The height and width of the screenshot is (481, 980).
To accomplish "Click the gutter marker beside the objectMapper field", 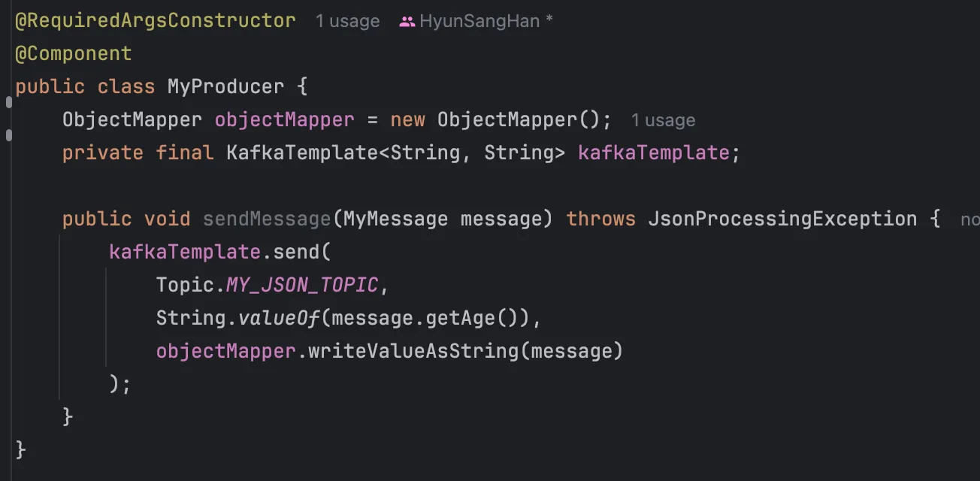I will (x=8, y=136).
